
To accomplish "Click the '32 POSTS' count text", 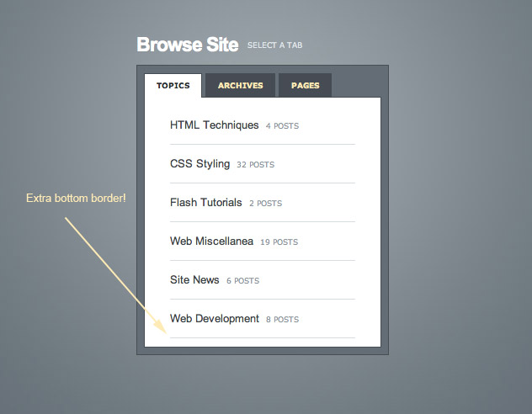I will (256, 165).
